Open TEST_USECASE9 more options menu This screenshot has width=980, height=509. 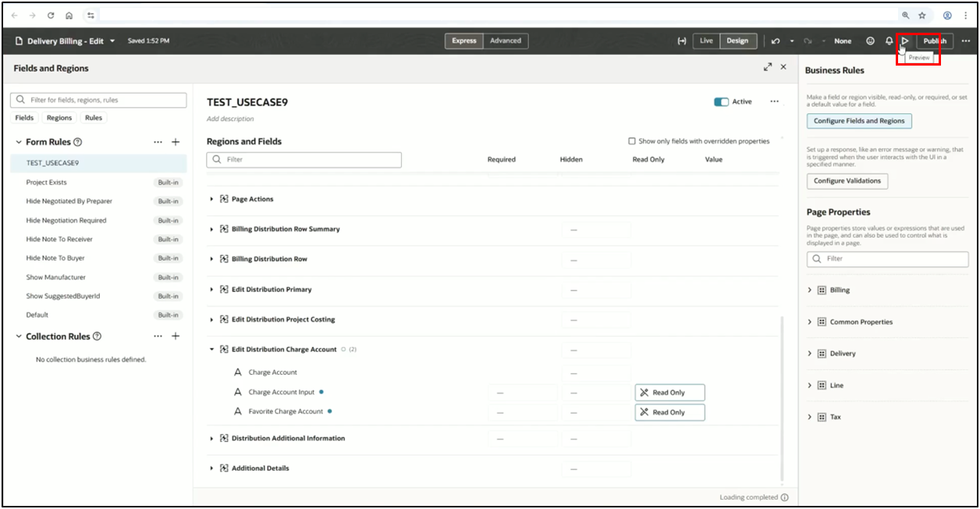774,101
